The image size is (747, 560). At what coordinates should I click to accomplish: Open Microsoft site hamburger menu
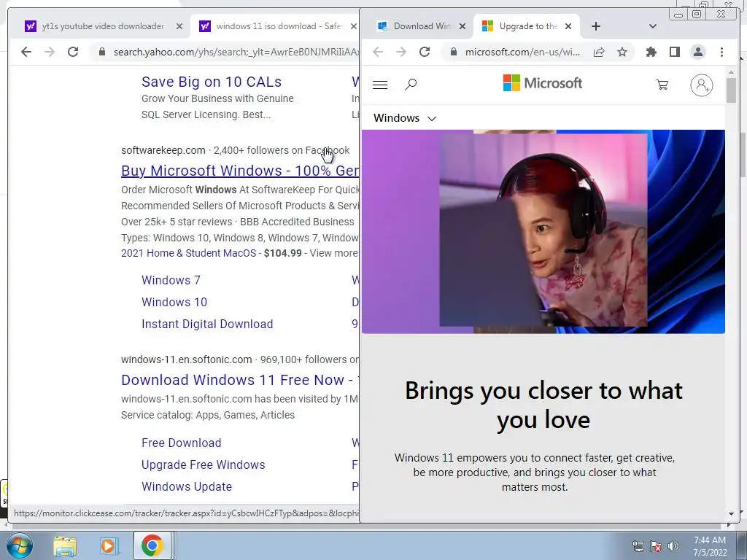coord(379,85)
